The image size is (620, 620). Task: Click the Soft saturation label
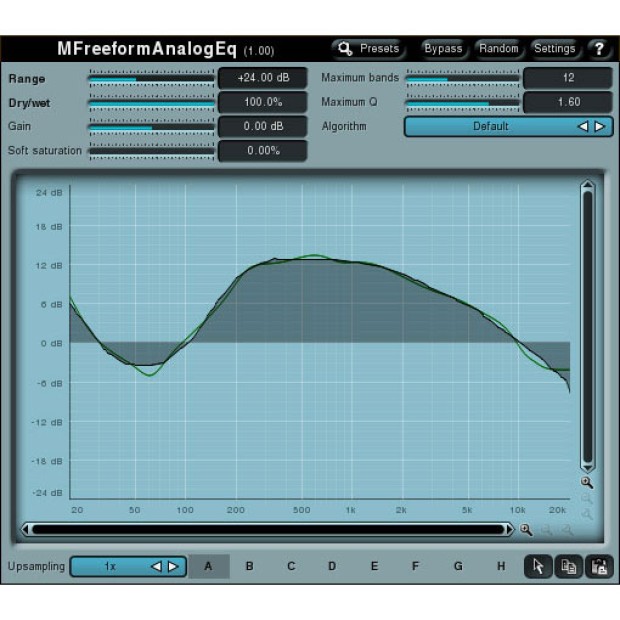point(45,151)
